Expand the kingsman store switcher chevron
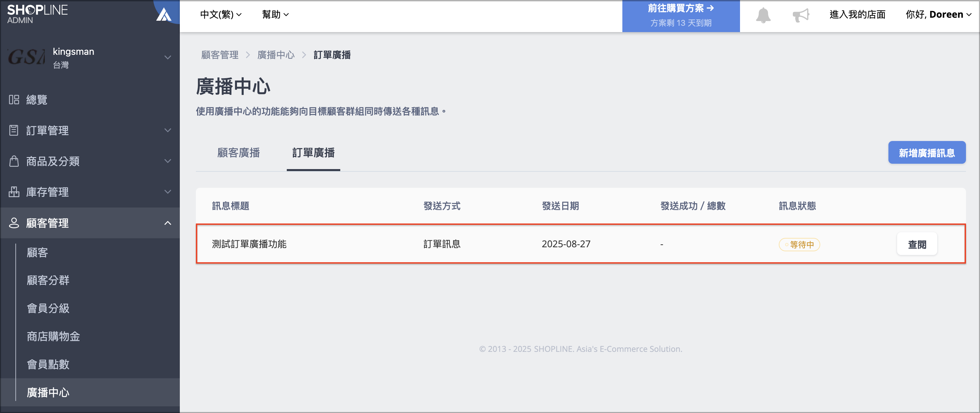 (x=167, y=57)
